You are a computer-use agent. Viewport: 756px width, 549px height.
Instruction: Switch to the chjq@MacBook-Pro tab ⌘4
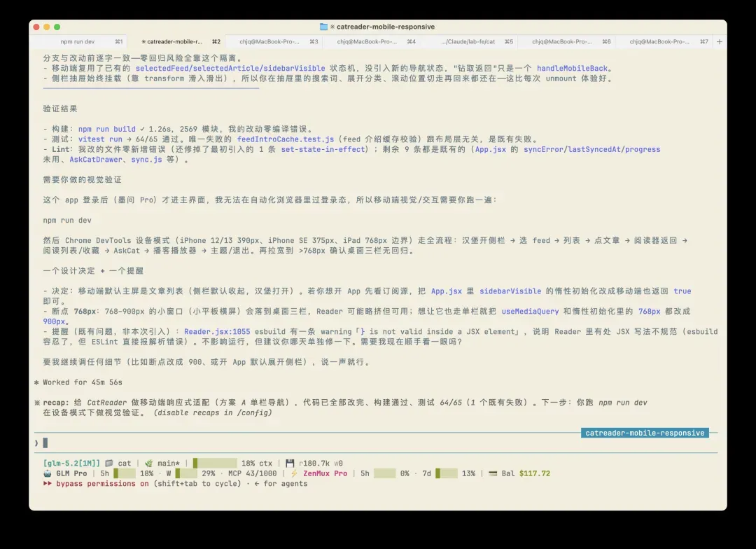(x=371, y=42)
